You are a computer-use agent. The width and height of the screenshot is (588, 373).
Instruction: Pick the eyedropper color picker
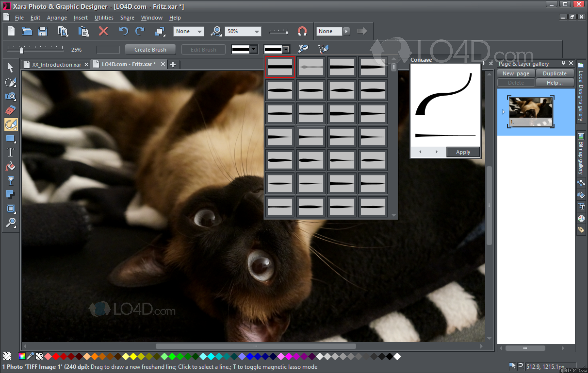pos(30,356)
